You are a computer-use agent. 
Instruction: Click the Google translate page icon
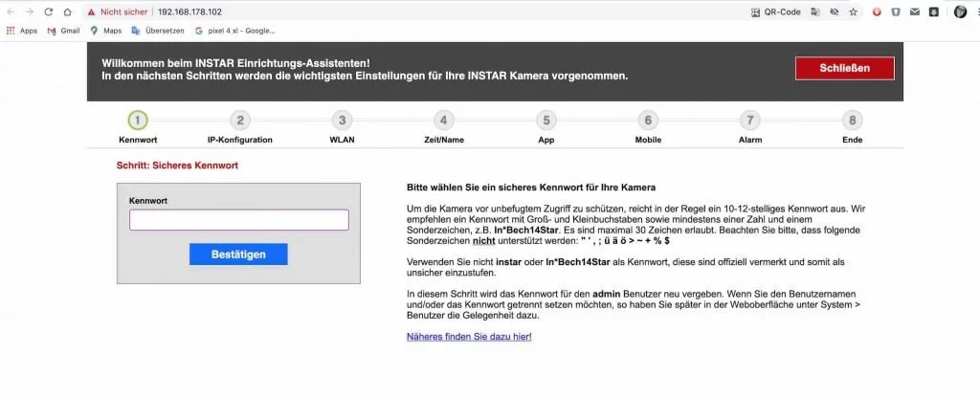[x=815, y=11]
